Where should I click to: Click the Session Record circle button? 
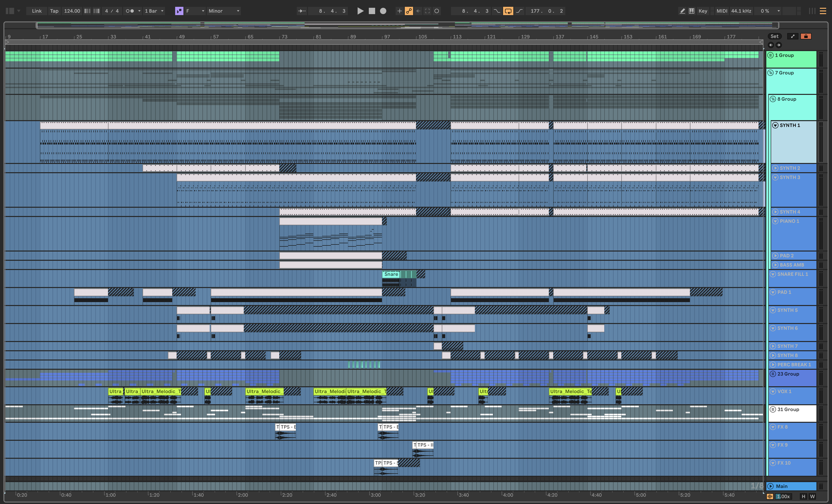click(437, 11)
